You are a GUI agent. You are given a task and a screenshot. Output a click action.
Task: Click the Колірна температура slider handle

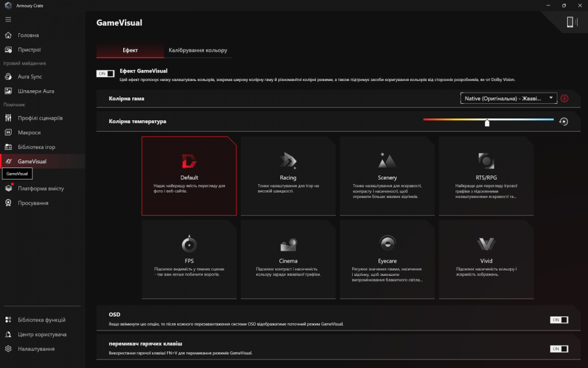[x=487, y=123]
